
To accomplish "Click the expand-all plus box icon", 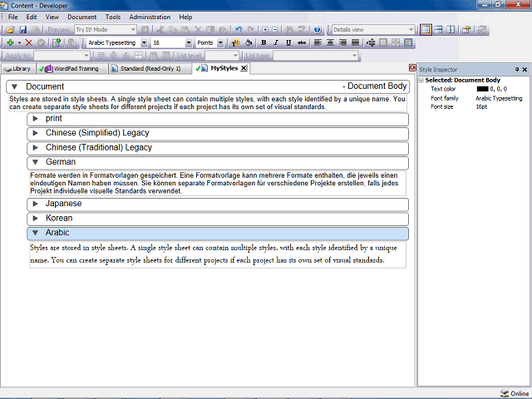I will point(265,30).
